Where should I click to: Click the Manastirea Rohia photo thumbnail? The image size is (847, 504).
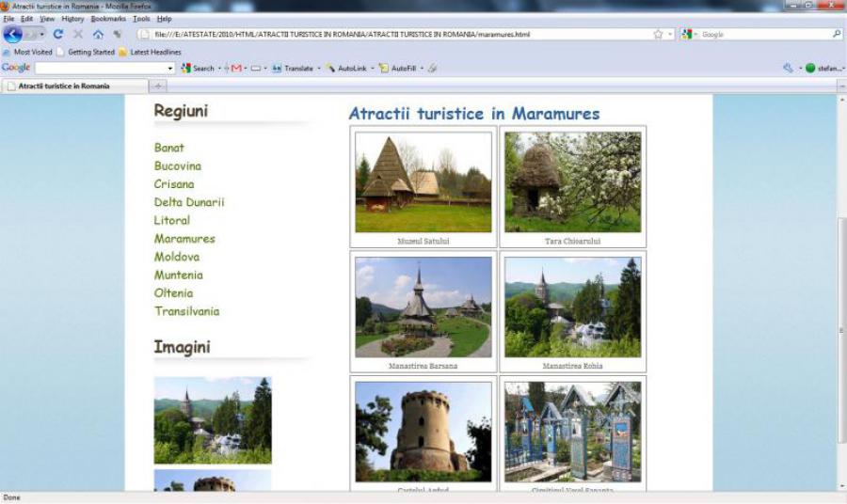(x=572, y=307)
